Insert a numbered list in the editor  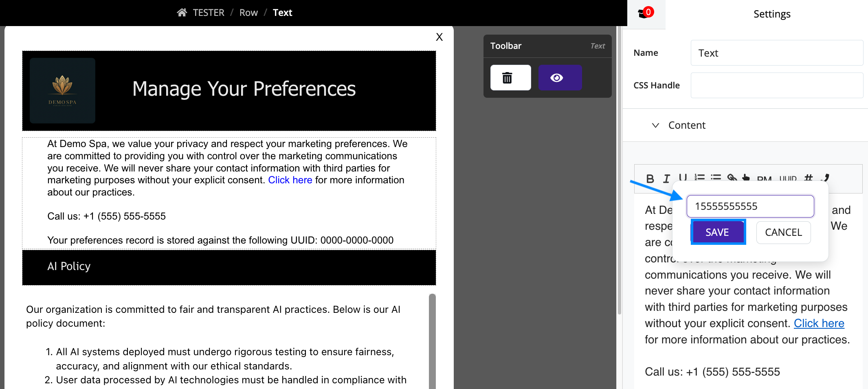click(699, 178)
